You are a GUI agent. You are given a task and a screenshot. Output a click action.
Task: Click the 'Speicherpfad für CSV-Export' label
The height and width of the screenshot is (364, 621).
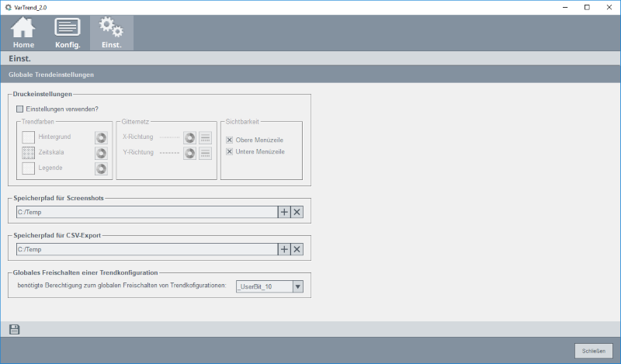[x=57, y=235]
